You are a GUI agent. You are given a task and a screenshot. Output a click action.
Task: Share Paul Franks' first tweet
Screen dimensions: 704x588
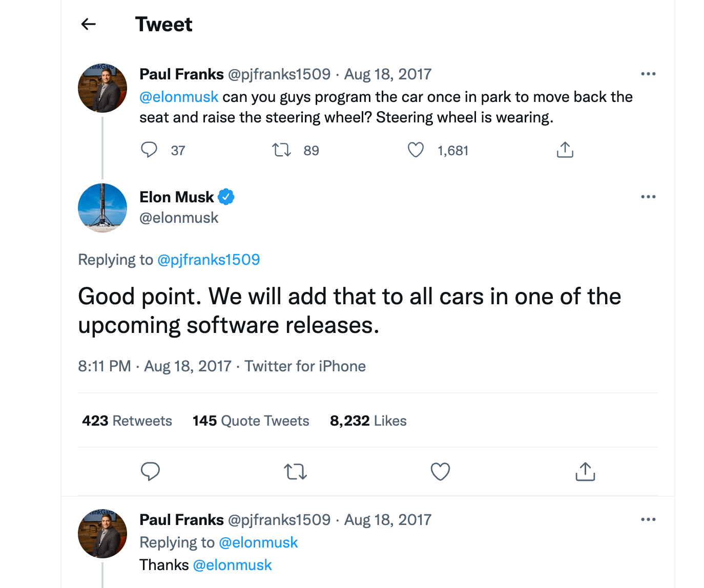point(565,150)
